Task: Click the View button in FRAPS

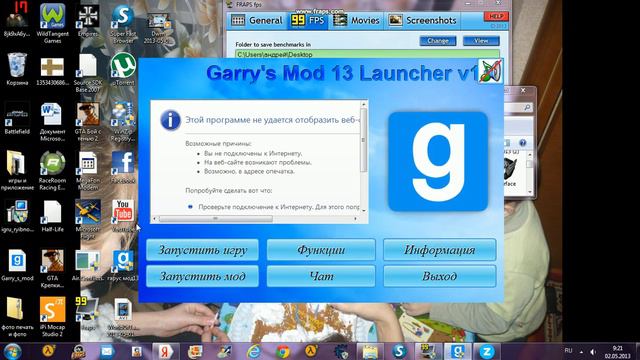Action: [481, 41]
